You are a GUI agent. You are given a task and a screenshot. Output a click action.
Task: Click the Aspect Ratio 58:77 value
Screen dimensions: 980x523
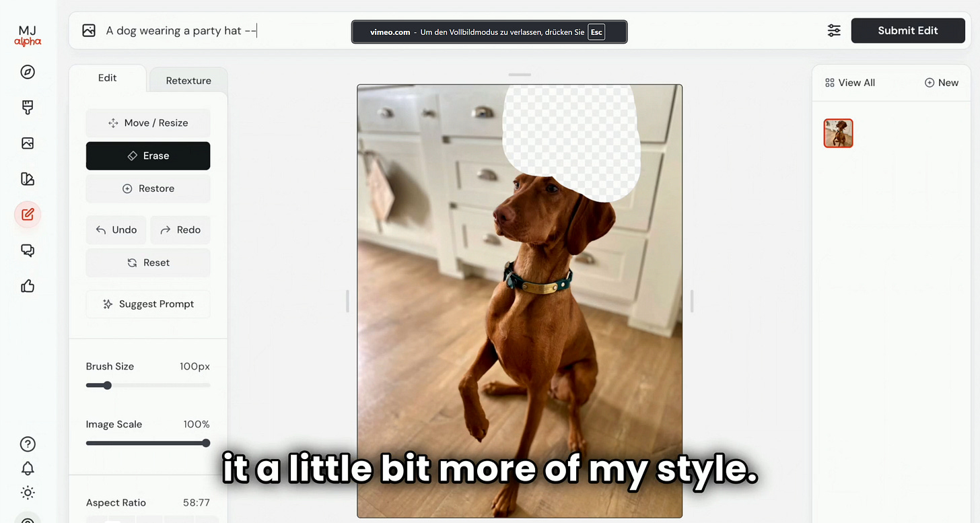point(197,503)
